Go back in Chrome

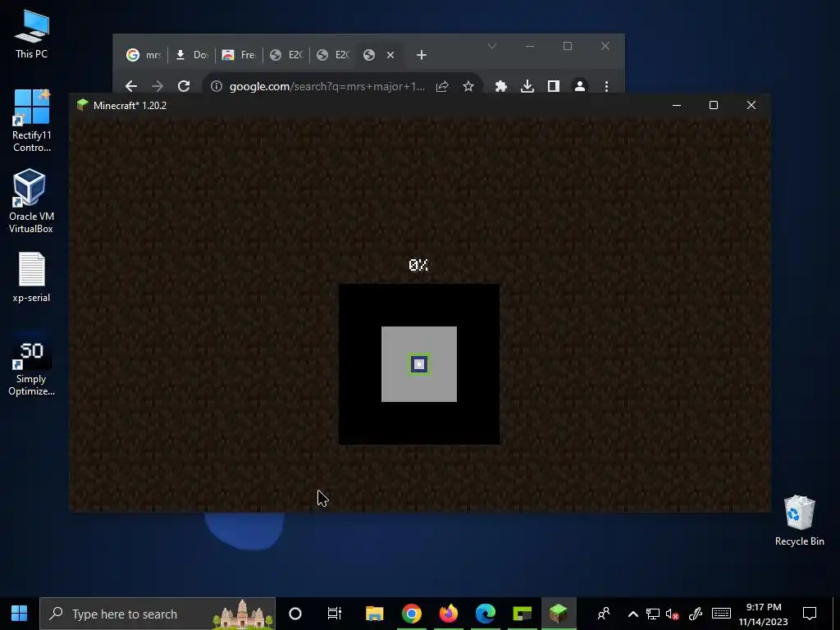click(131, 86)
